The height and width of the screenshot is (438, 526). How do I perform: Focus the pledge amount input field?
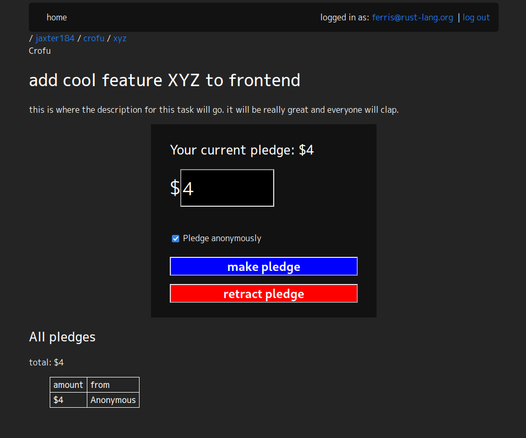coord(227,188)
